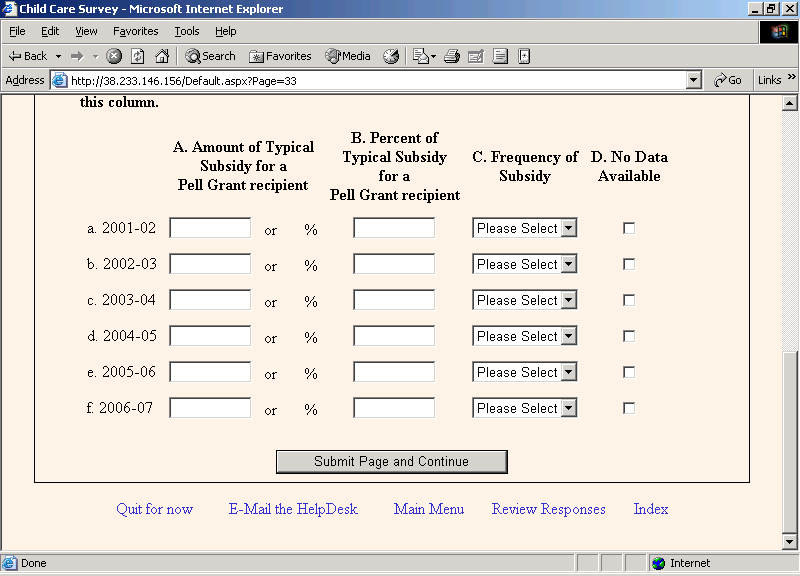Click the vertical scrollbar up arrow
Viewport: 800px width, 576px height.
click(789, 103)
